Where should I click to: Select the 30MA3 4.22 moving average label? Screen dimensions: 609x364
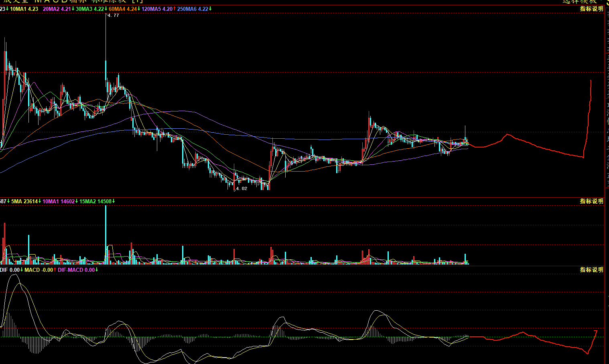tap(92, 9)
